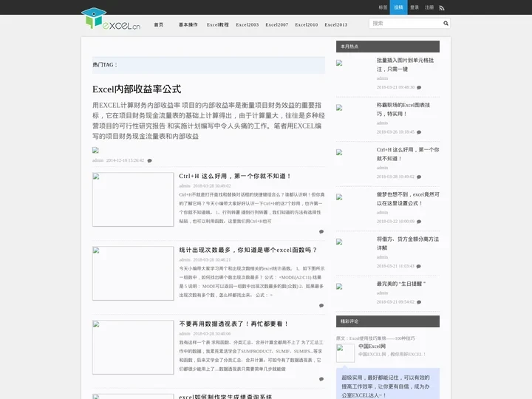Click sidebar thumbnail for 最完美的“生日提醒” post

point(339,287)
